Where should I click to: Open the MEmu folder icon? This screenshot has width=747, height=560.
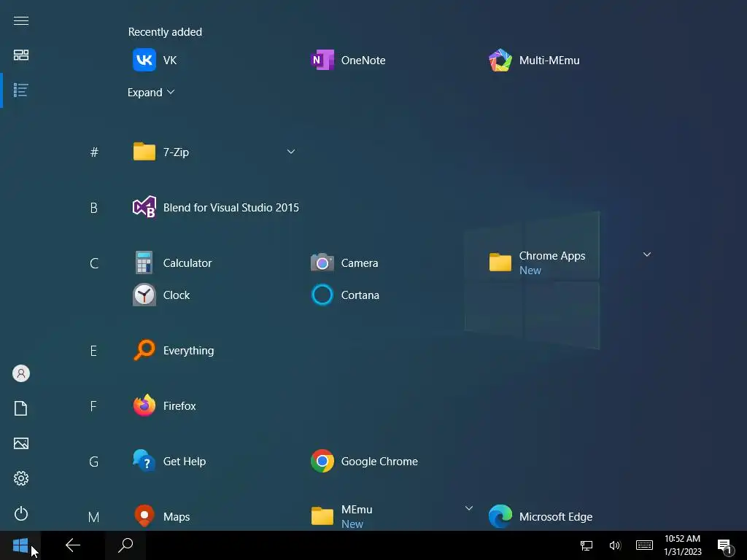(x=322, y=516)
